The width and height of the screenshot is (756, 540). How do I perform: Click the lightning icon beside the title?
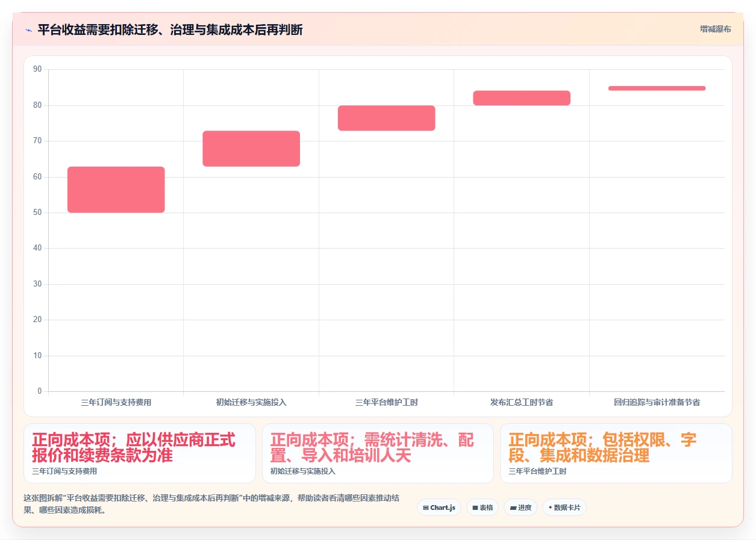point(28,29)
